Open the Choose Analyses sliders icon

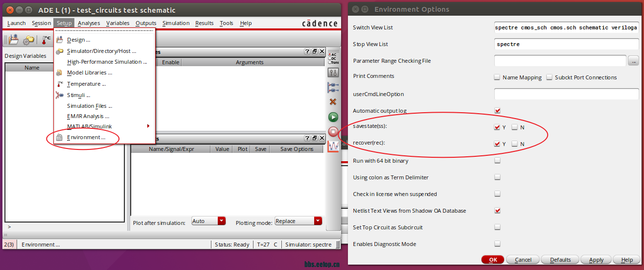point(333,73)
